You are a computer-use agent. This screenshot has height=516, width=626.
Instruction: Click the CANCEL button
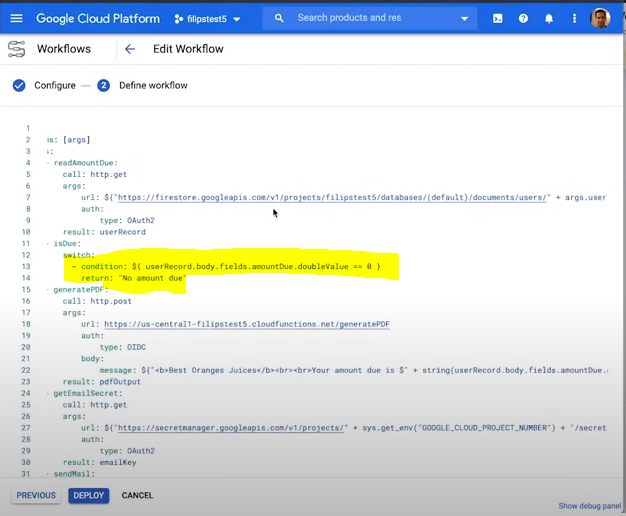(x=137, y=495)
